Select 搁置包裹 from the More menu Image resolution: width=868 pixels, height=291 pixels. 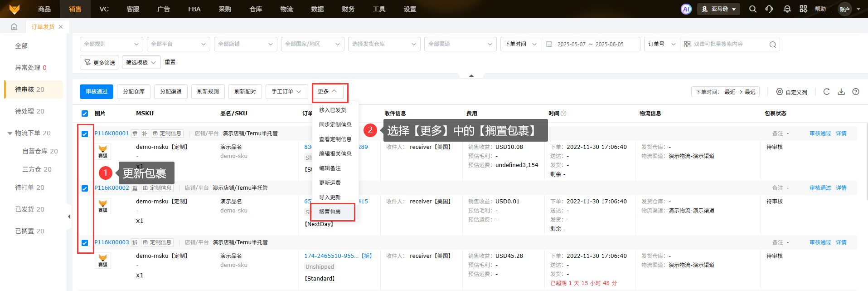(330, 212)
